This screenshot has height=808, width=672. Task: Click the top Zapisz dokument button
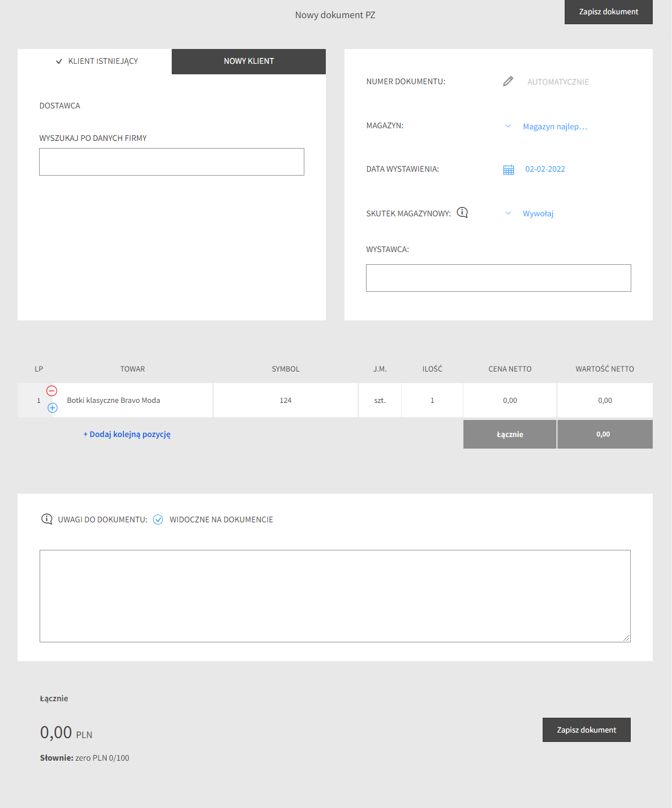608,12
